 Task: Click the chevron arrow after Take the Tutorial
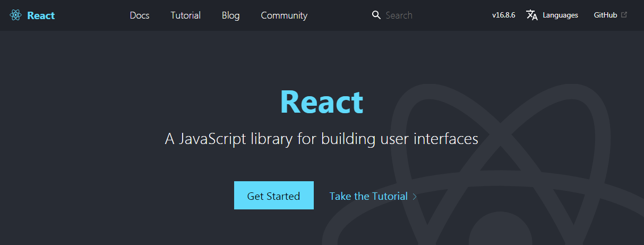coord(415,197)
